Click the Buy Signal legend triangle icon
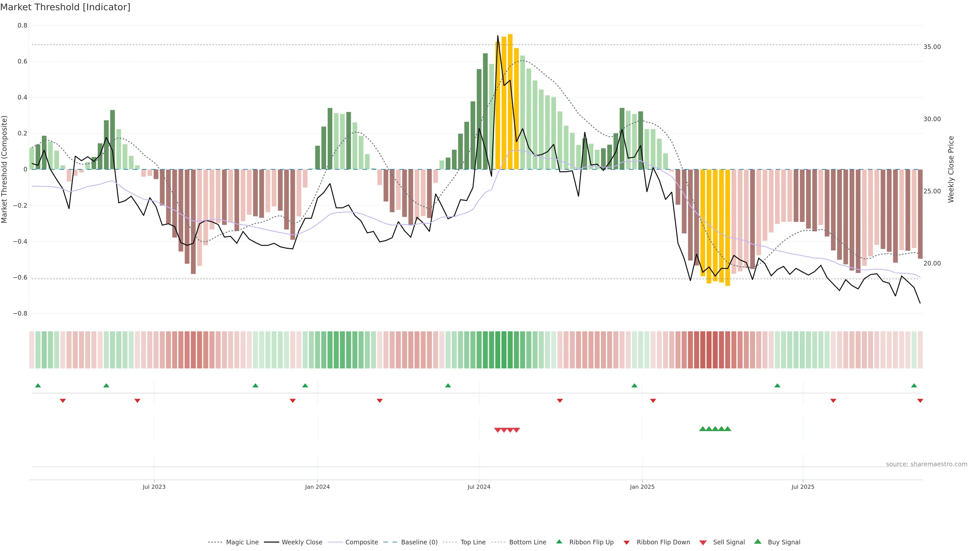 (758, 542)
